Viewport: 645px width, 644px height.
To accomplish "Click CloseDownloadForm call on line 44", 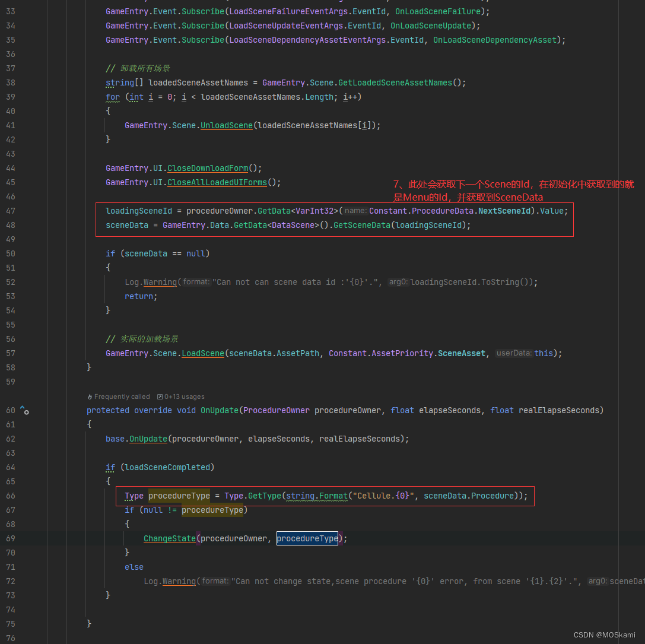I will tap(208, 169).
